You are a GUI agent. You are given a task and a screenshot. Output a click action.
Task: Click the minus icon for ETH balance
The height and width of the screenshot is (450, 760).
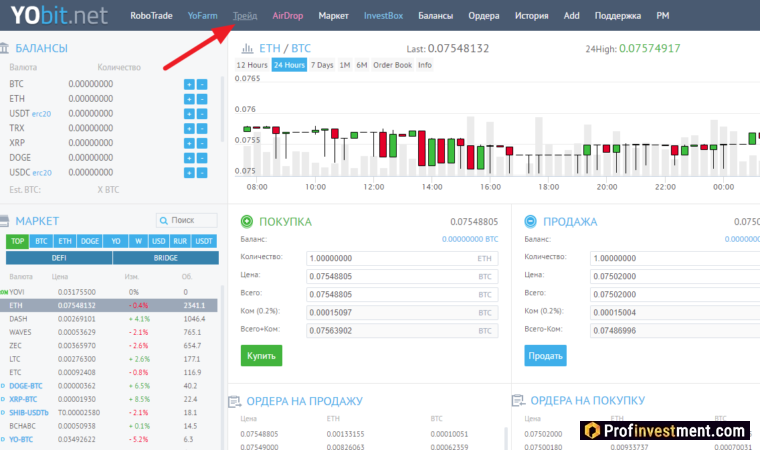pos(202,99)
